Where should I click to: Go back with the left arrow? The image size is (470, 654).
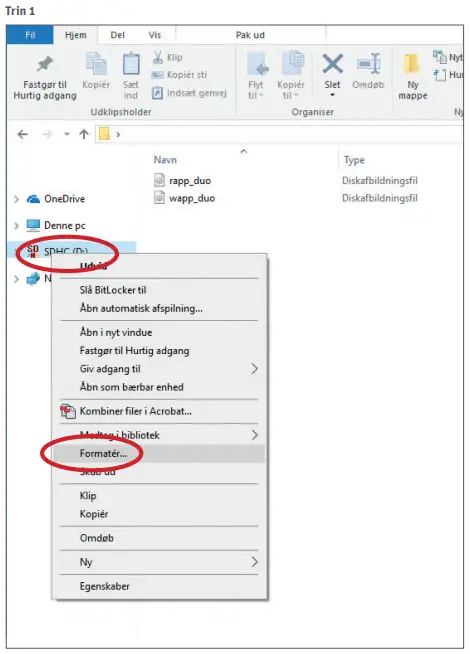pos(23,134)
